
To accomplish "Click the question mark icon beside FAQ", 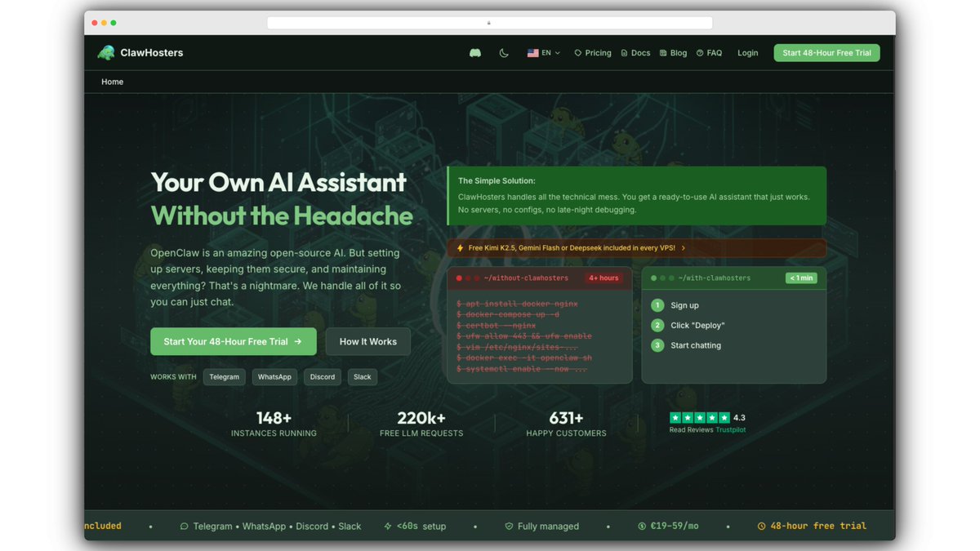I will tap(700, 53).
